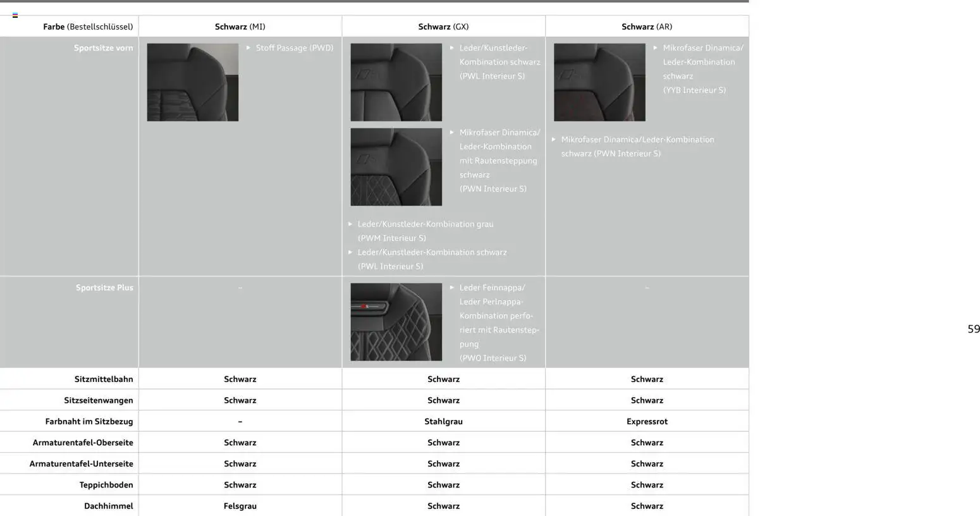This screenshot has height=516, width=980.
Task: Click page number 59
Action: coord(973,329)
